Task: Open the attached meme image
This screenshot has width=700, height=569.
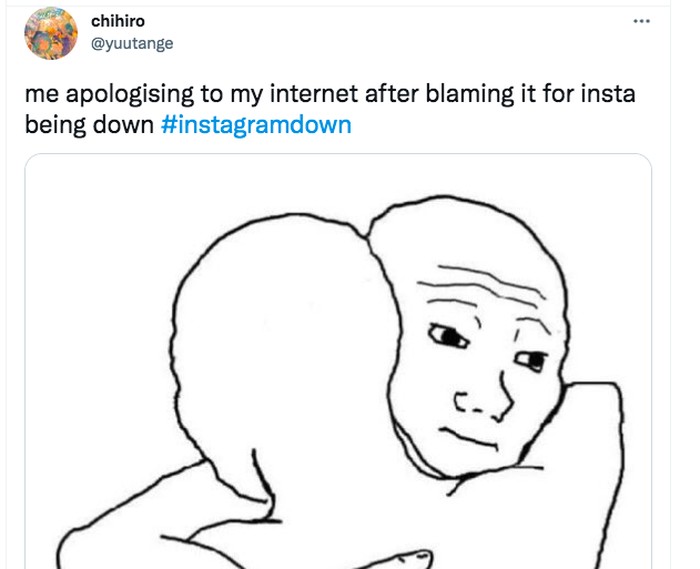Action: (x=338, y=361)
